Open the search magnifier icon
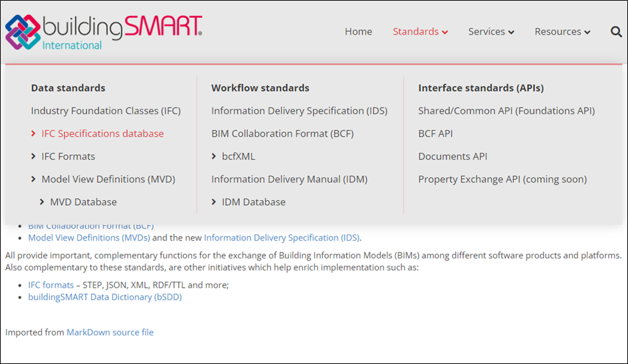 (616, 32)
